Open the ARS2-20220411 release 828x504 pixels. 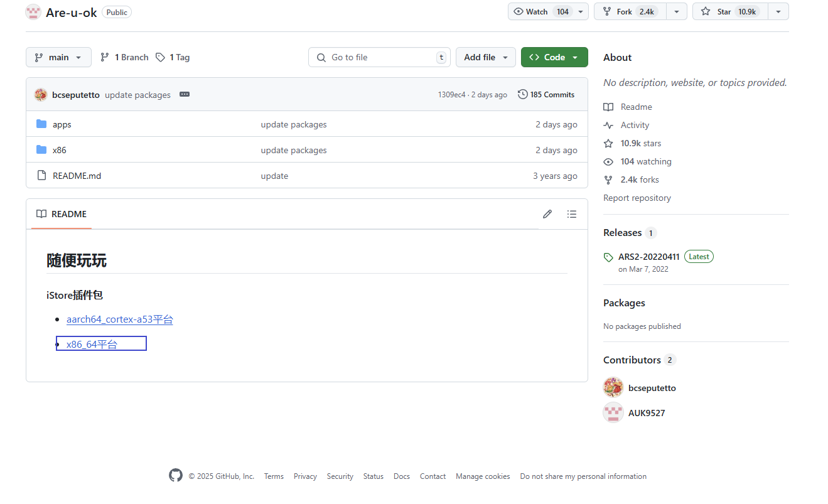click(649, 256)
